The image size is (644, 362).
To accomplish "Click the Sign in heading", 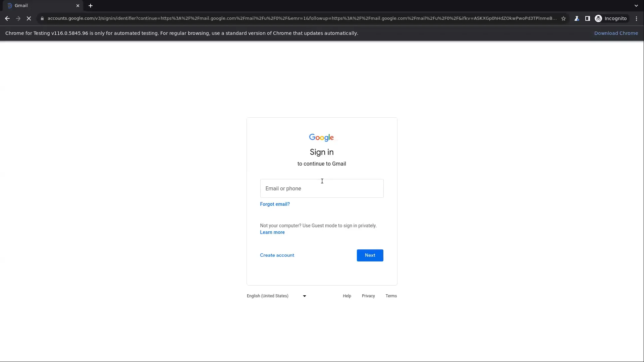I will (x=322, y=152).
